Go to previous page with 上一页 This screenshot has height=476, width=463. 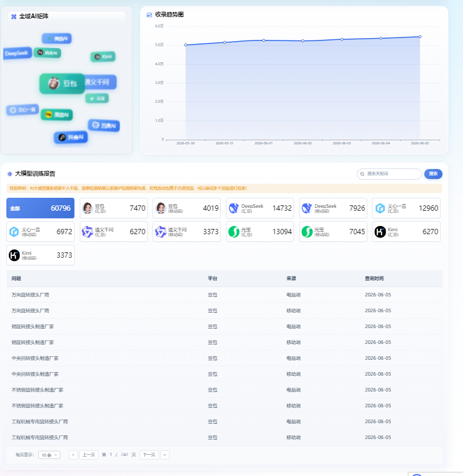tap(89, 455)
